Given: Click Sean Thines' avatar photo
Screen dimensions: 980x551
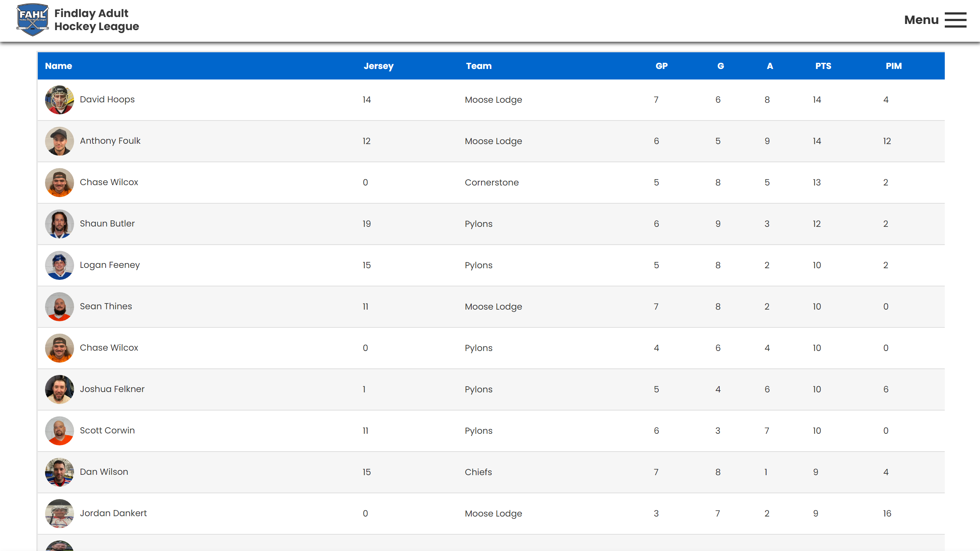Looking at the screenshot, I should [x=59, y=306].
